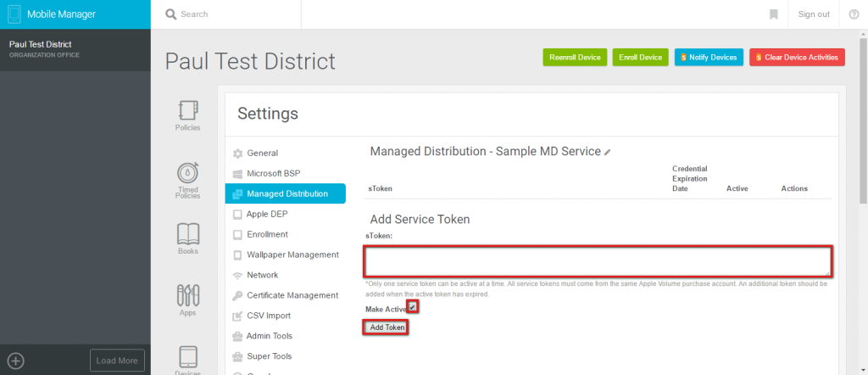Click the Reenroll Device button

(x=575, y=58)
